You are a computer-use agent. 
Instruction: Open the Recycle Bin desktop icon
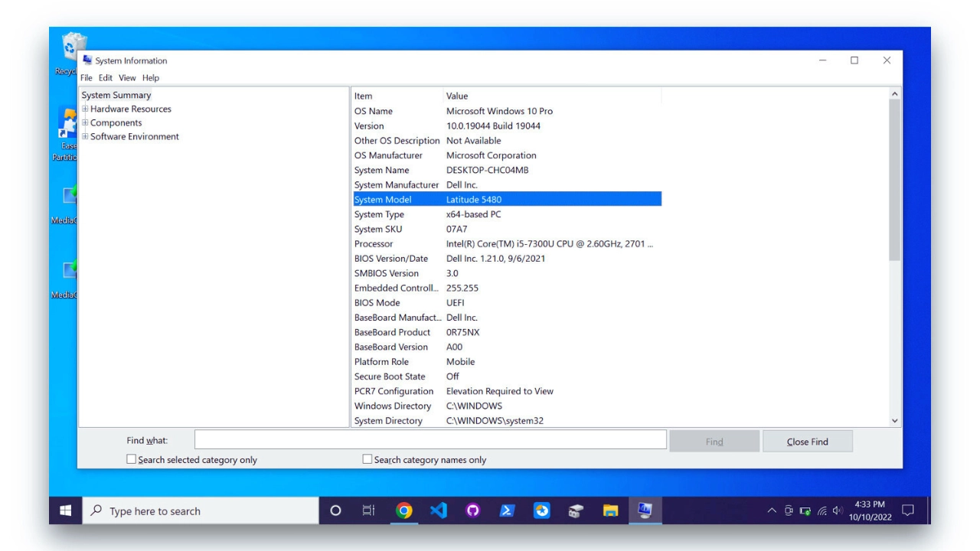click(x=70, y=52)
